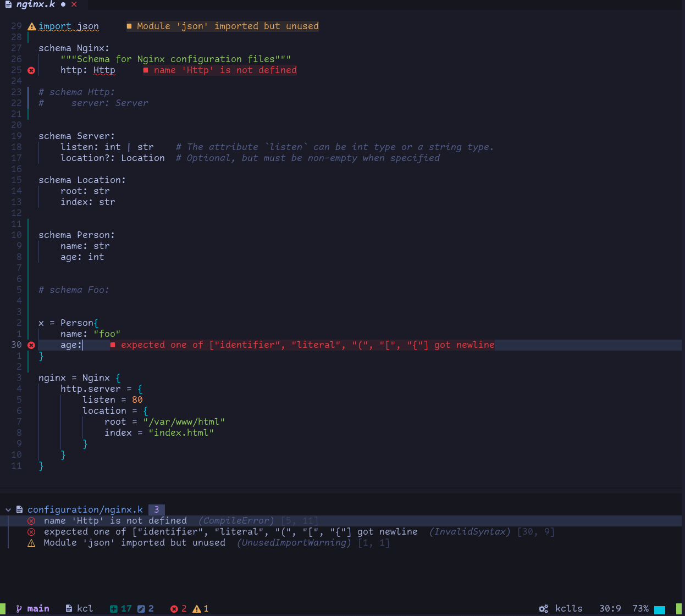
Task: Click the 'http.server = {' line
Action: (x=102, y=389)
